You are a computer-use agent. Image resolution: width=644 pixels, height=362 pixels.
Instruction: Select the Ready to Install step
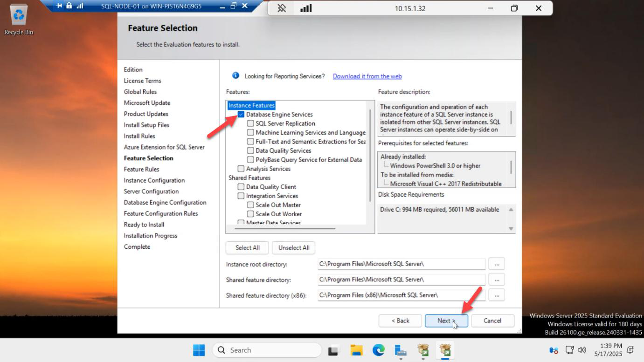(144, 225)
